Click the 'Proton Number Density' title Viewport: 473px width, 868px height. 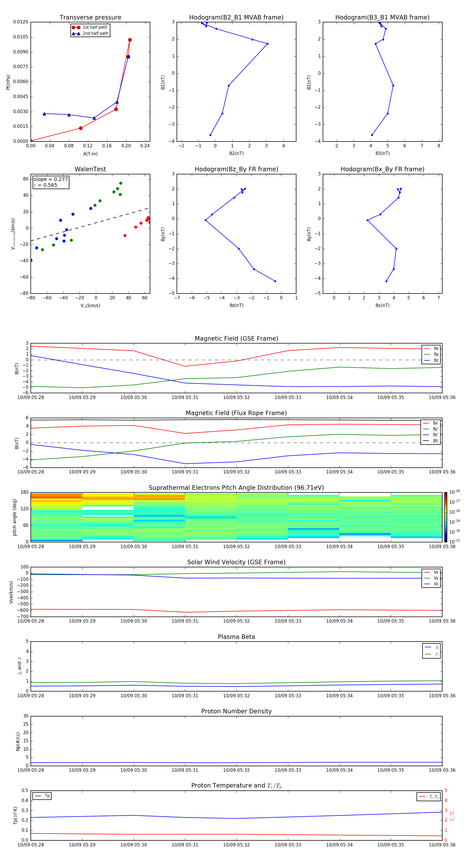[x=236, y=711]
